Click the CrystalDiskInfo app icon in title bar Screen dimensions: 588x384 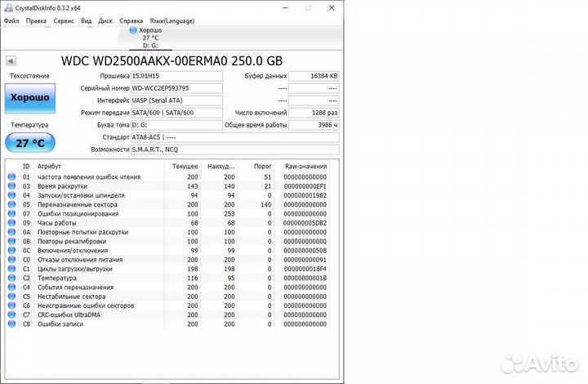[8, 7]
